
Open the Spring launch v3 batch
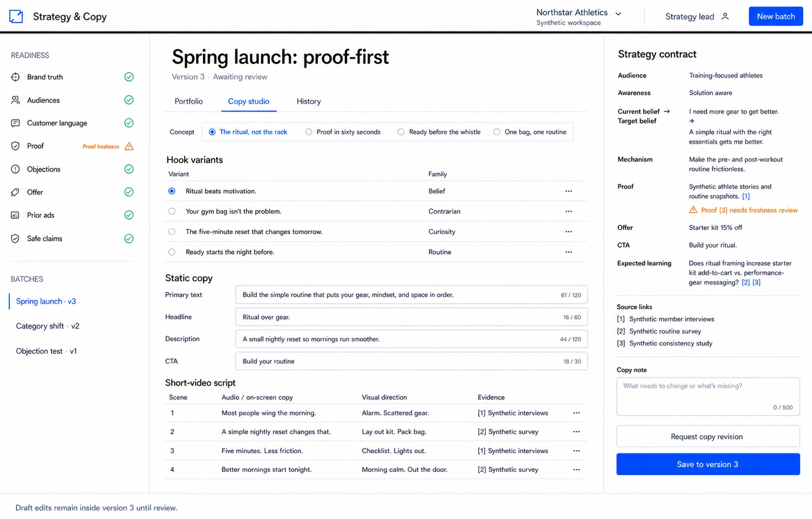pyautogui.click(x=46, y=301)
